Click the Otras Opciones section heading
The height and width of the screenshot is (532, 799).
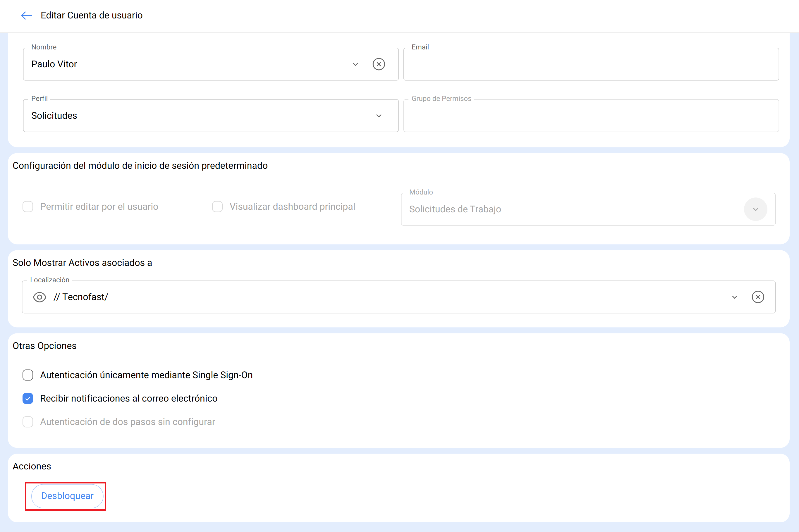44,346
